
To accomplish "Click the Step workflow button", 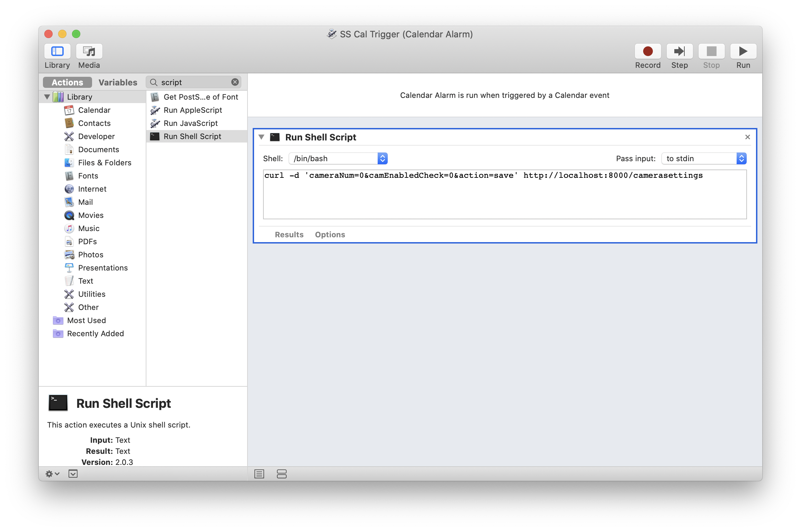I will pyautogui.click(x=679, y=52).
